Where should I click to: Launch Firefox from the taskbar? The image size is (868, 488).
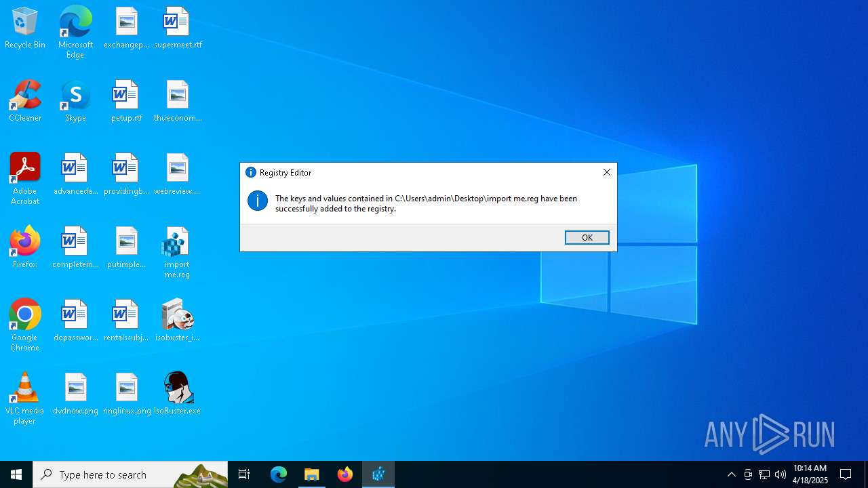point(345,474)
